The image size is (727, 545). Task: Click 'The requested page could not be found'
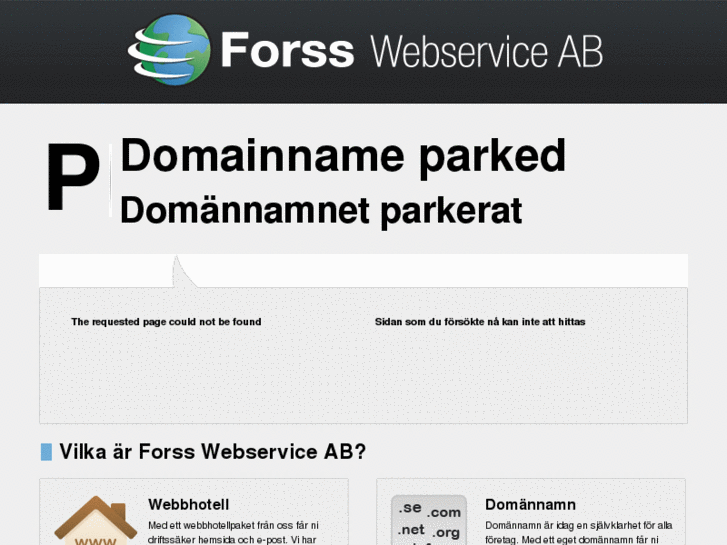[x=166, y=322]
